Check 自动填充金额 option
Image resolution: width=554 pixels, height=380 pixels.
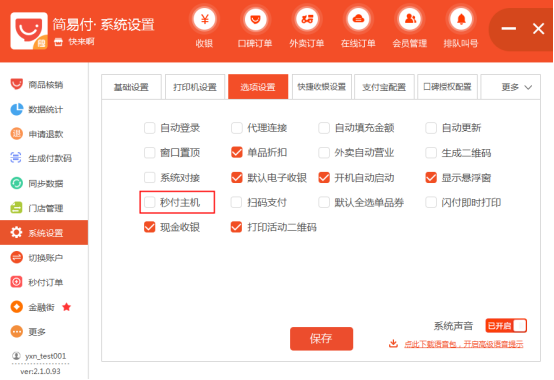324,128
